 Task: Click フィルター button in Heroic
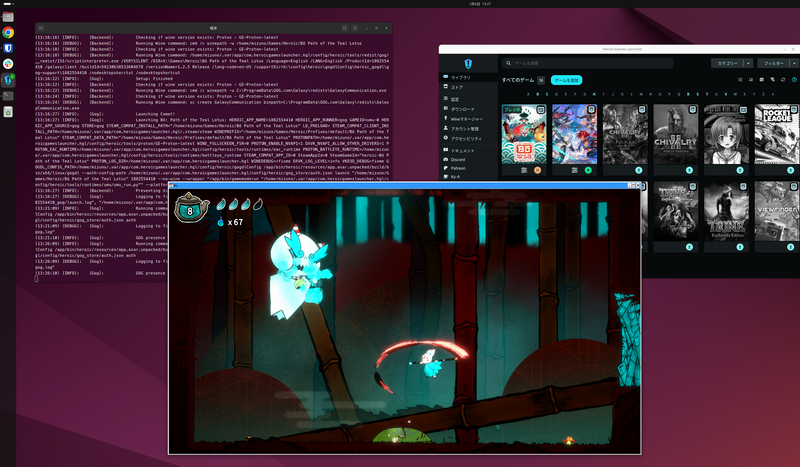pyautogui.click(x=773, y=63)
